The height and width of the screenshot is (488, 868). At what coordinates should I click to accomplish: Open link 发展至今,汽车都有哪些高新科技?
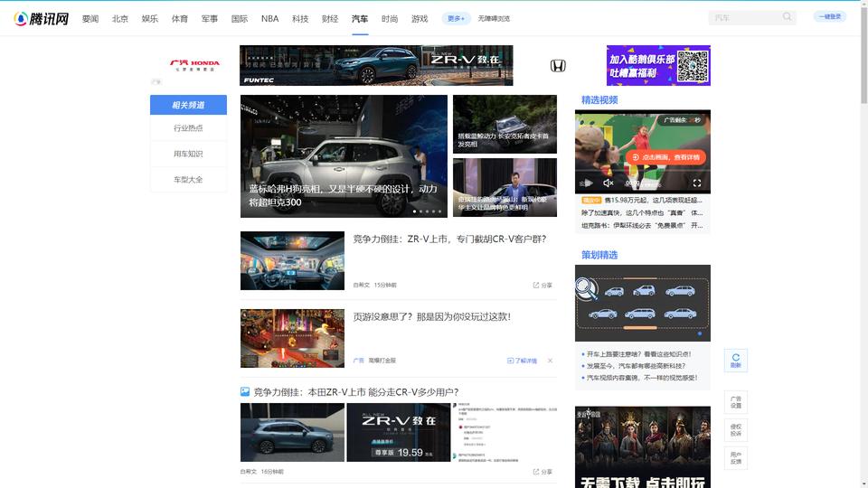click(636, 366)
